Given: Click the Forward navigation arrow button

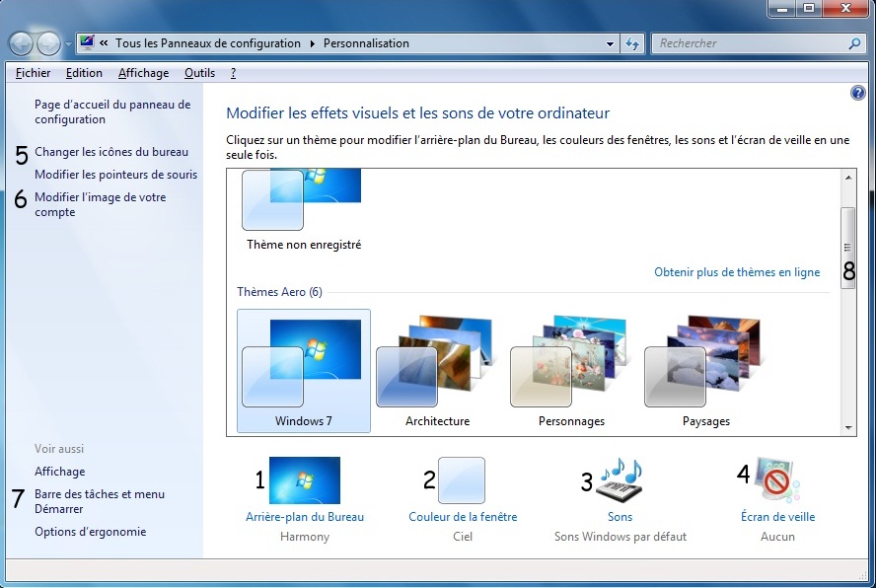Looking at the screenshot, I should pyautogui.click(x=48, y=43).
